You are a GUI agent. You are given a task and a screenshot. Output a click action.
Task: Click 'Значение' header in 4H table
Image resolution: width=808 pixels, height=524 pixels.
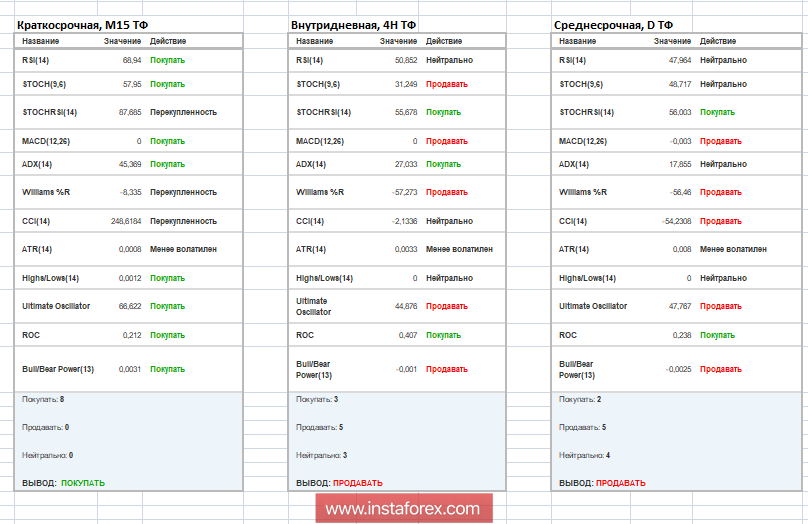click(x=398, y=41)
